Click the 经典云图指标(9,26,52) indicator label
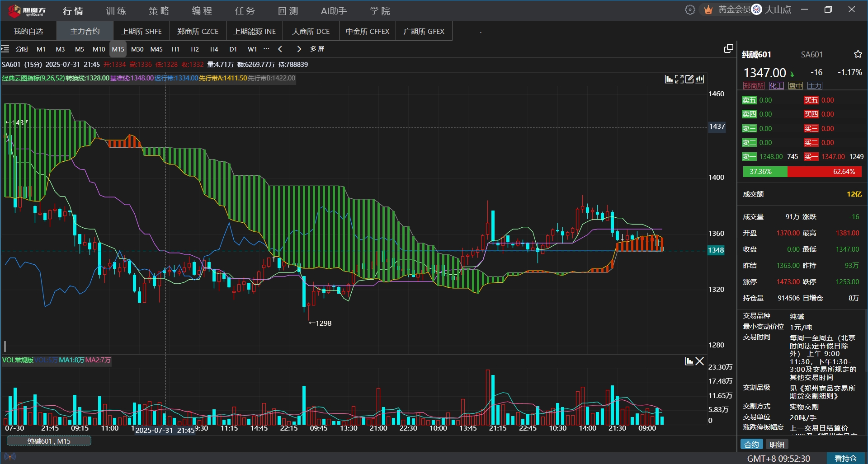 [33, 78]
